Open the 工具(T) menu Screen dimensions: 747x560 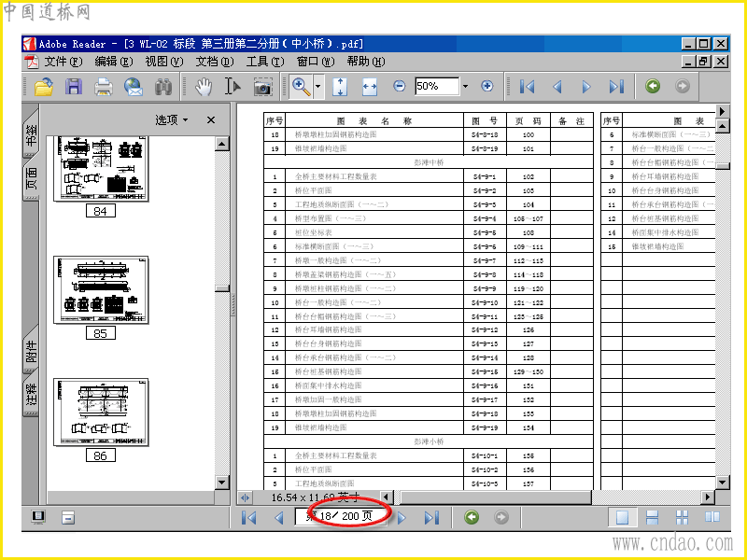pyautogui.click(x=265, y=62)
